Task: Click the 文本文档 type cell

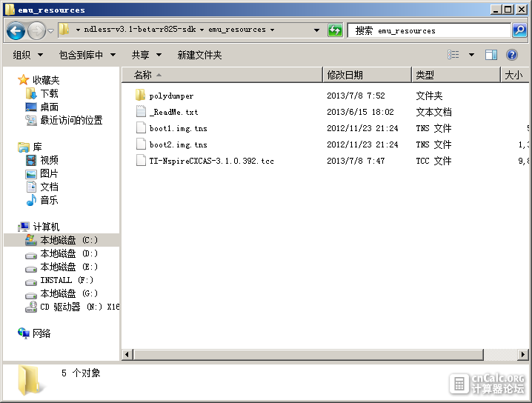Action: coord(433,112)
